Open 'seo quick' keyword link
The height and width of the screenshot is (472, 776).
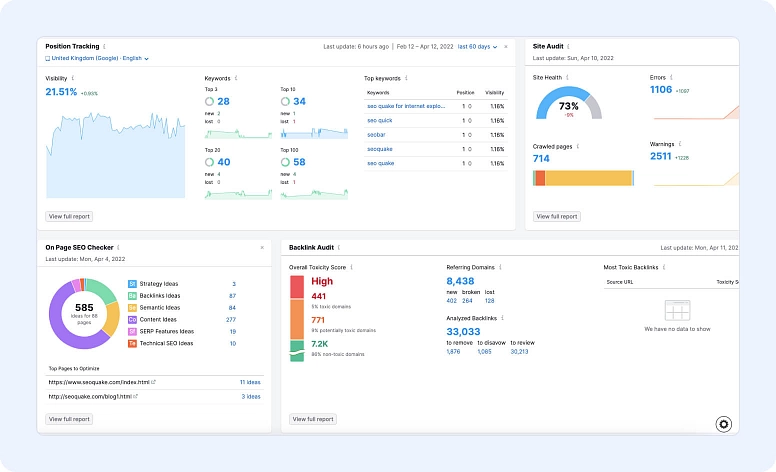click(381, 119)
